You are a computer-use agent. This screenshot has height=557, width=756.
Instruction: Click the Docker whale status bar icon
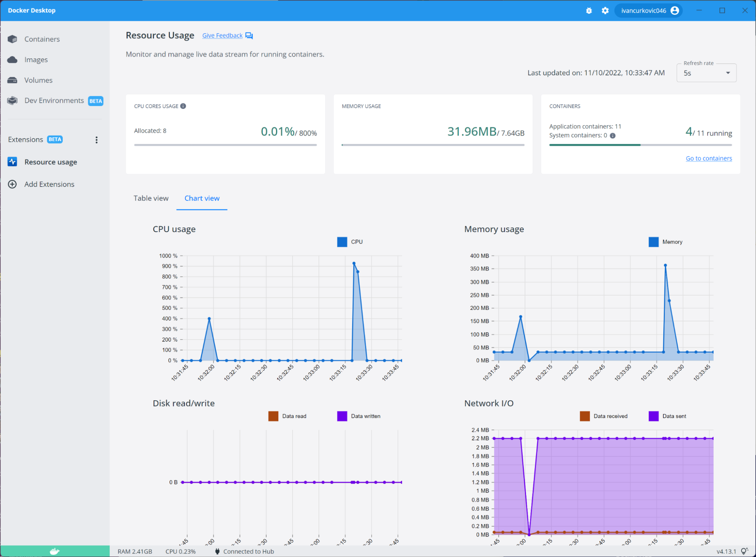pos(54,551)
